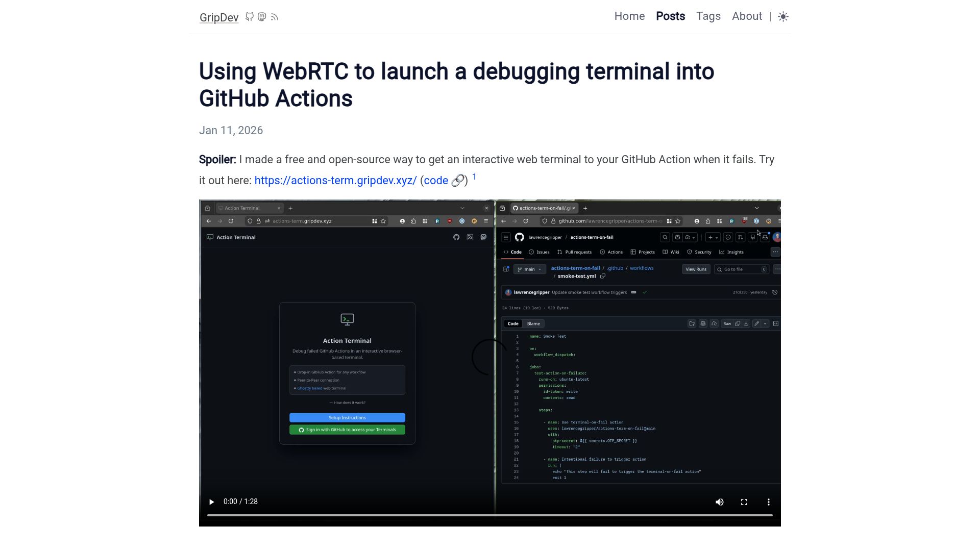Click the GripDev site title link

coord(219,17)
